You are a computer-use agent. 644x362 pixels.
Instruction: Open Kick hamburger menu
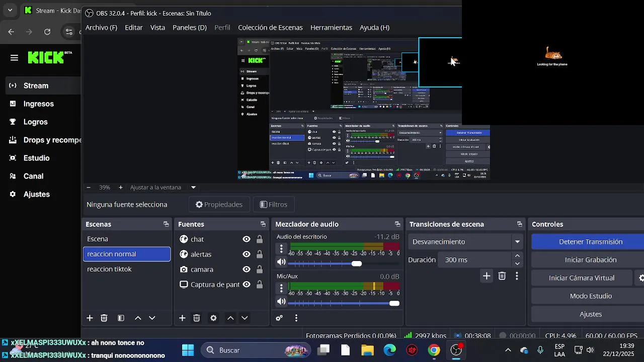[14, 58]
